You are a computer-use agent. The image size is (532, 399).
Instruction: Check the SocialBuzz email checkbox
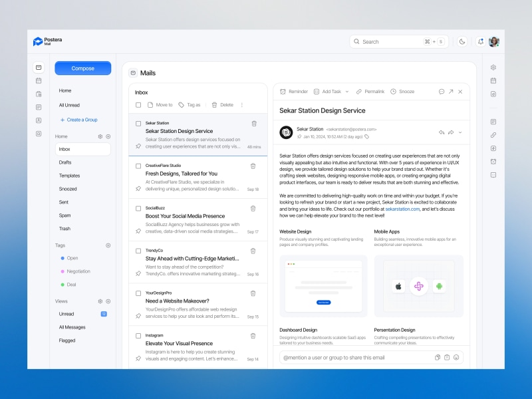coord(138,209)
